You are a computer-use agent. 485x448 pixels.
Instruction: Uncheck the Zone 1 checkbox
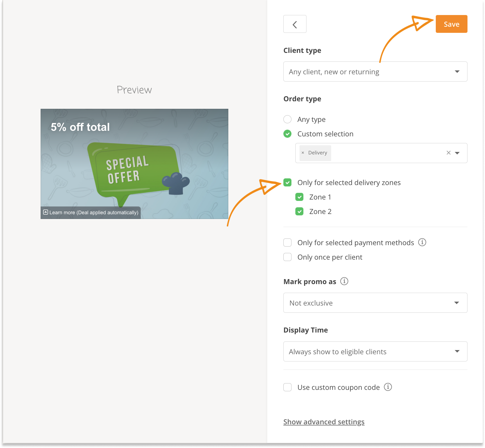pos(300,197)
